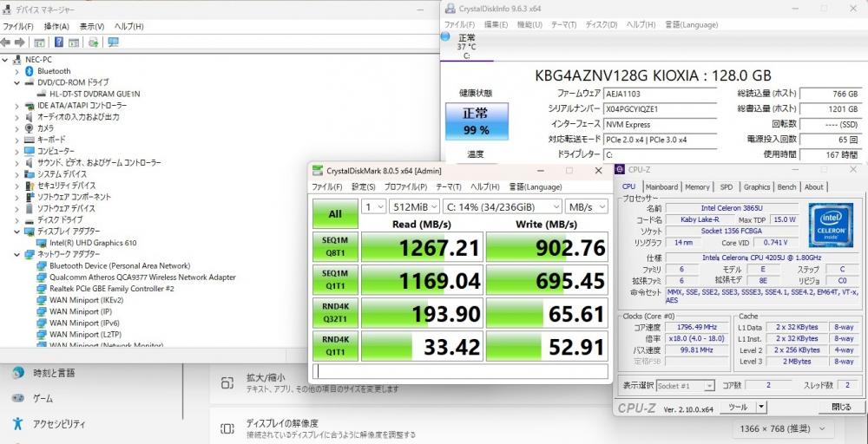Collapse the ディスプレイ アダプター node
868x444 pixels.
[16, 232]
